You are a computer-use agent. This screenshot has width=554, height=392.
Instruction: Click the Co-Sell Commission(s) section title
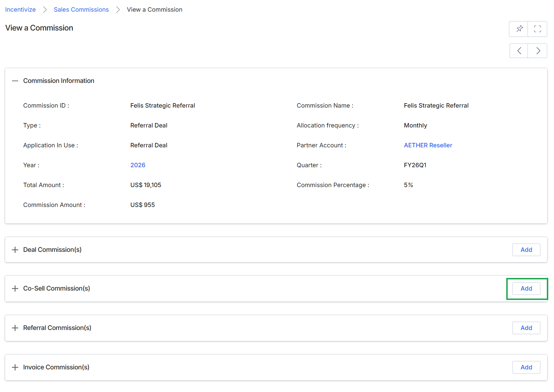[x=57, y=289]
